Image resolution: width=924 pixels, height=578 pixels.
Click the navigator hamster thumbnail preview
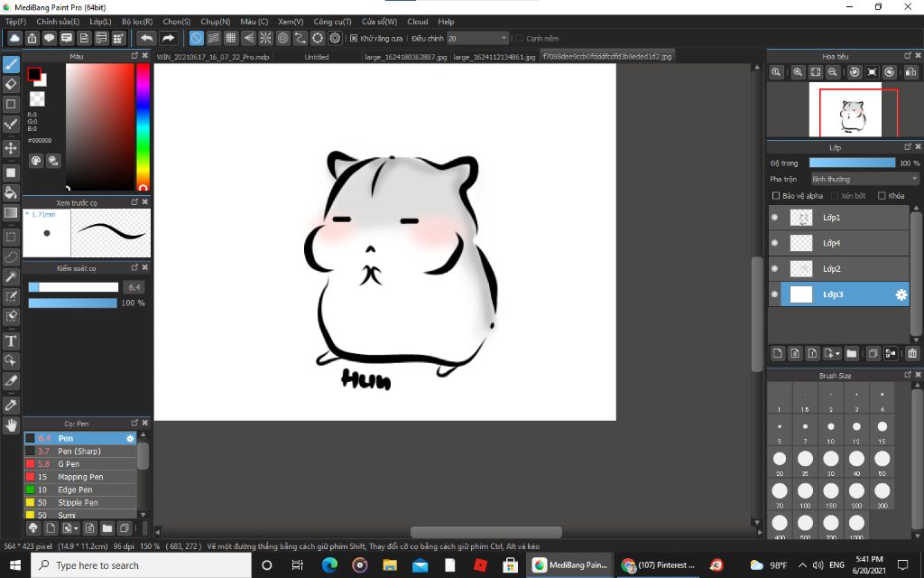pos(845,109)
